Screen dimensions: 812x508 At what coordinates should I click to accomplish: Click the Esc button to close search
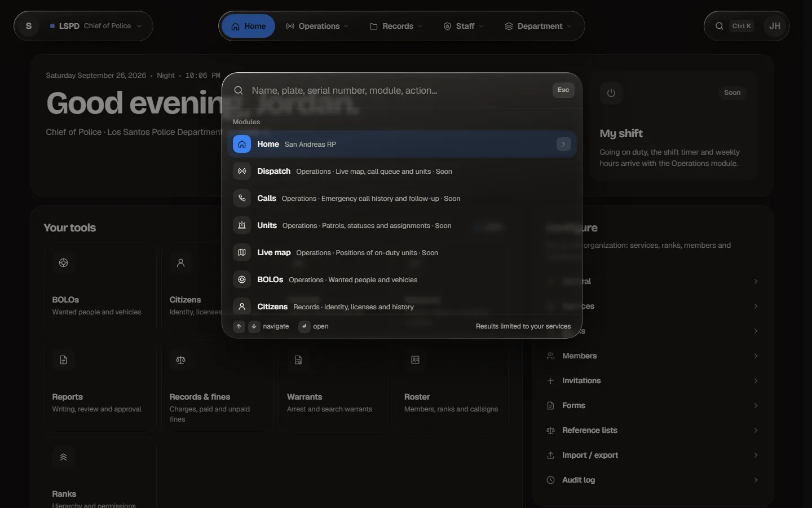(563, 90)
